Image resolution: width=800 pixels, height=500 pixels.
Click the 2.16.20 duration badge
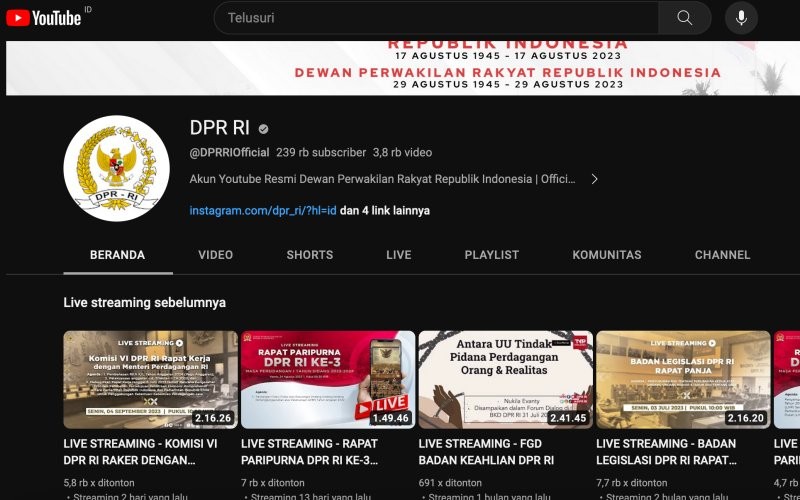pyautogui.click(x=746, y=418)
